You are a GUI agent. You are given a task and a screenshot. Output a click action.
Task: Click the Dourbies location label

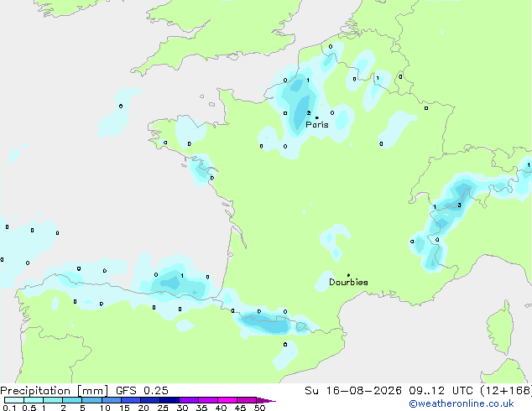coord(348,282)
